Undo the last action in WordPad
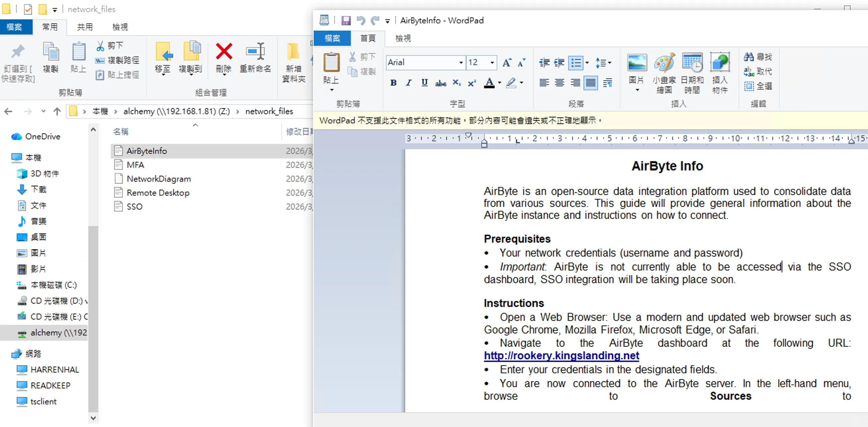 tap(360, 21)
